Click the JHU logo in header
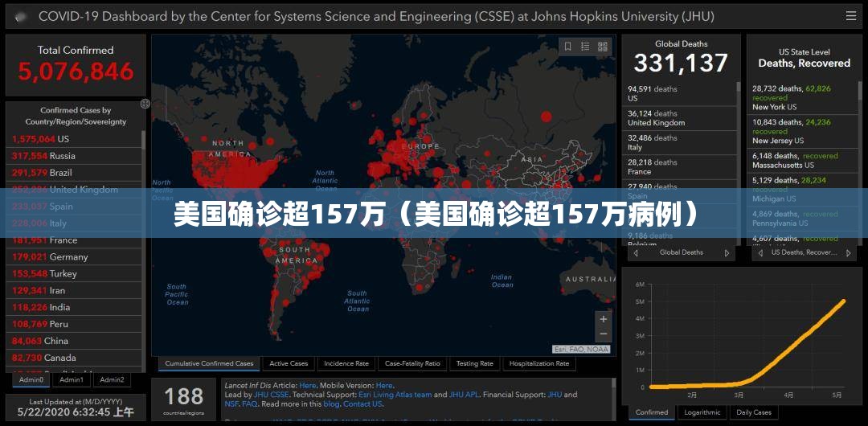The image size is (868, 426). pos(21,17)
